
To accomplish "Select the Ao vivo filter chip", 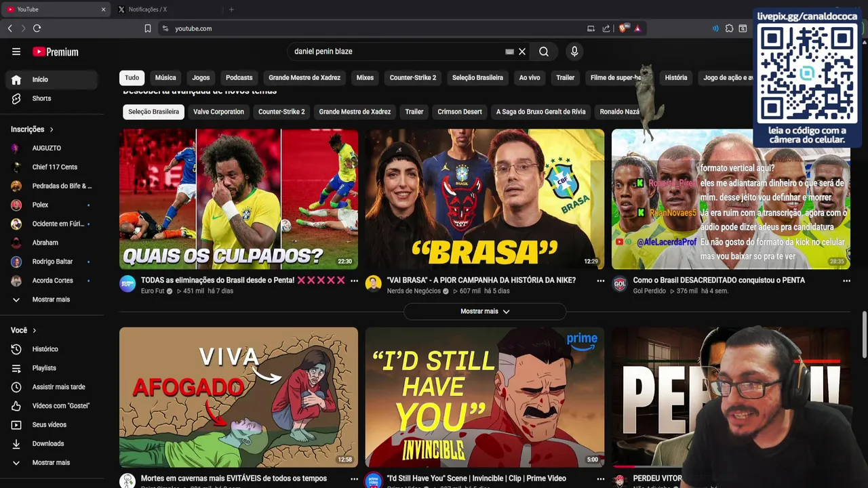I will point(530,78).
